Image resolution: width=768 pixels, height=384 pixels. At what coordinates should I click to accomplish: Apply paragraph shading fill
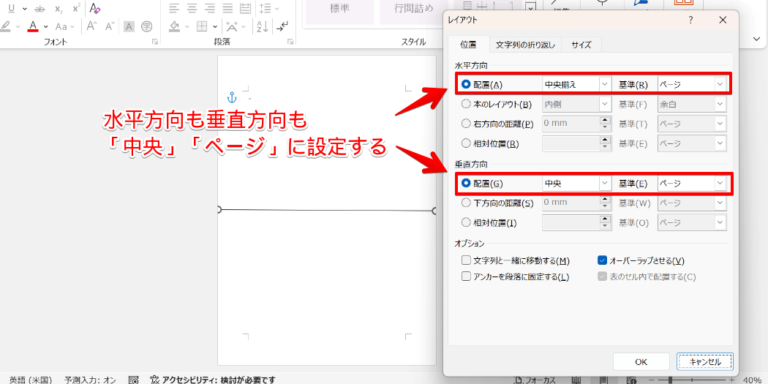[175, 26]
